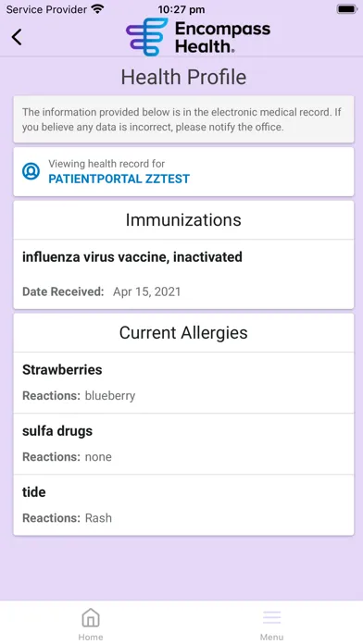Select the PATIENTPORTAL ZZTEST patient name
Screen dimensions: 363x644
coord(119,179)
